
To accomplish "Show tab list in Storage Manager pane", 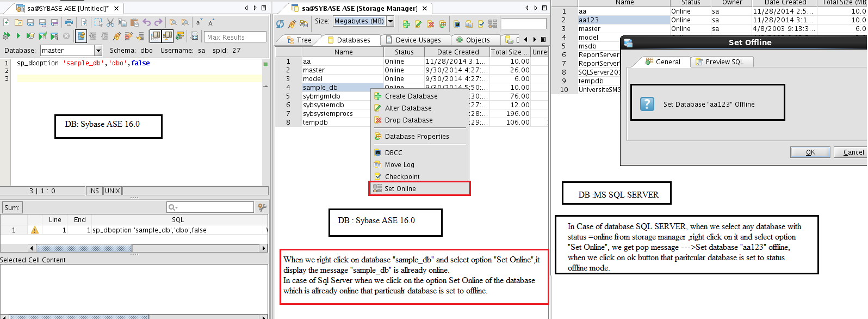I will (x=544, y=8).
